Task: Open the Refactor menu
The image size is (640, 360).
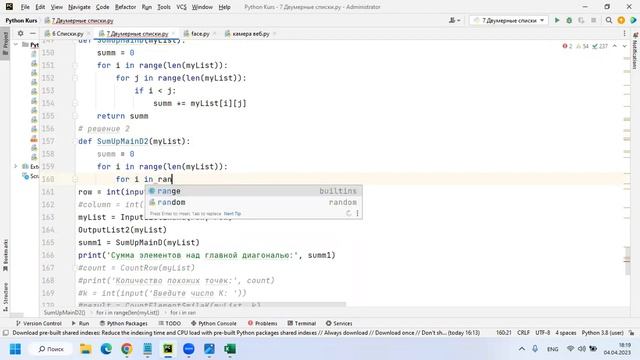Action: [x=125, y=7]
